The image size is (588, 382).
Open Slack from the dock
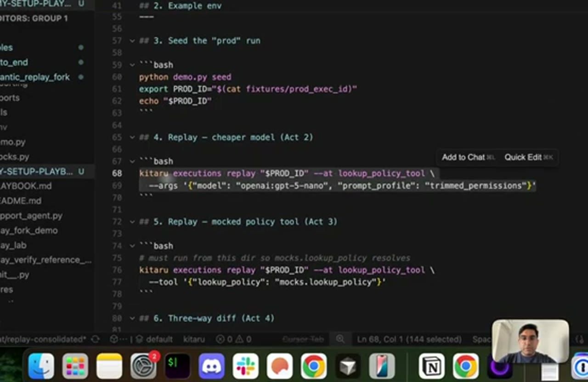(246, 366)
